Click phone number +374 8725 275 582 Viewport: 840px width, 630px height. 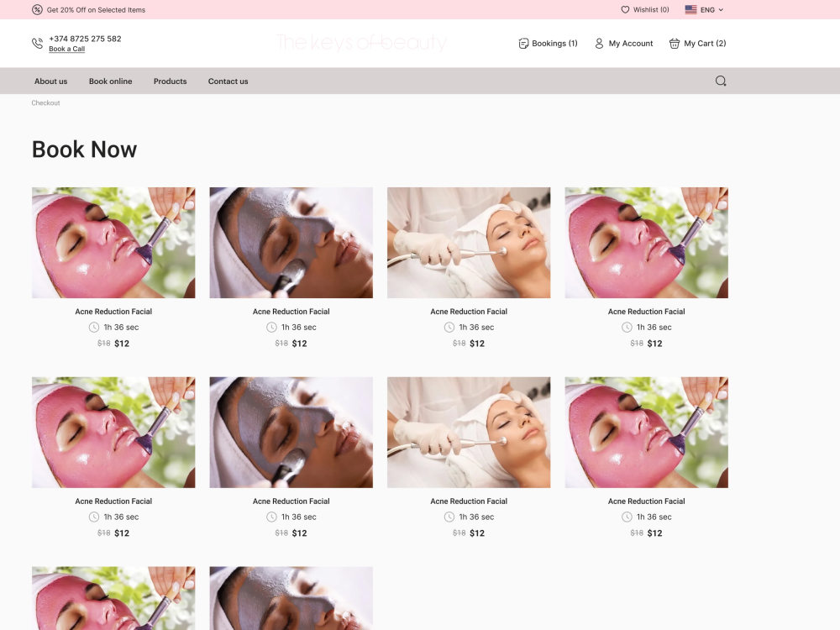85,39
